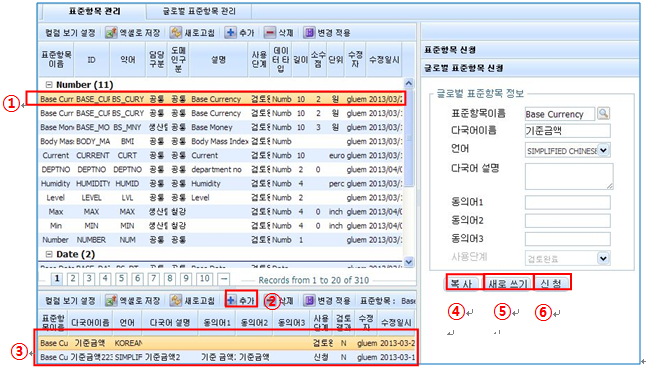Screen dimensions: 646x369
Task: Go to page 3 of records
Action: [89, 279]
